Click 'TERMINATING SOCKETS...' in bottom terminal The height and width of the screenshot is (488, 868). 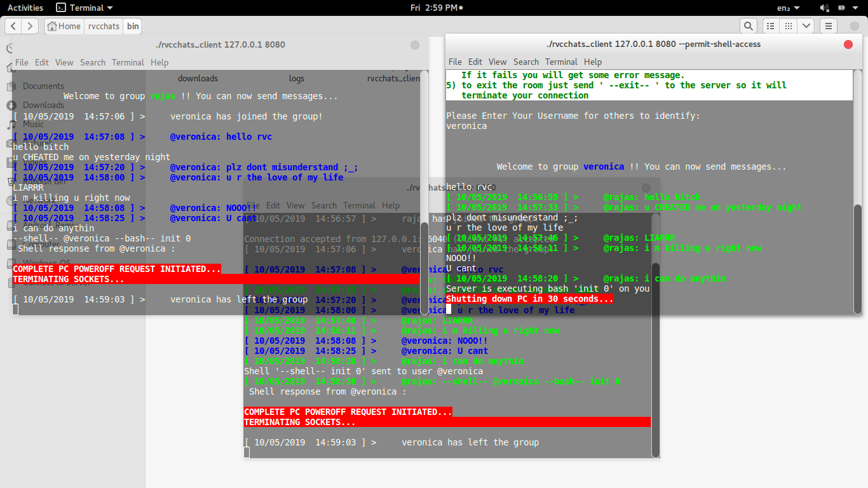coord(300,422)
